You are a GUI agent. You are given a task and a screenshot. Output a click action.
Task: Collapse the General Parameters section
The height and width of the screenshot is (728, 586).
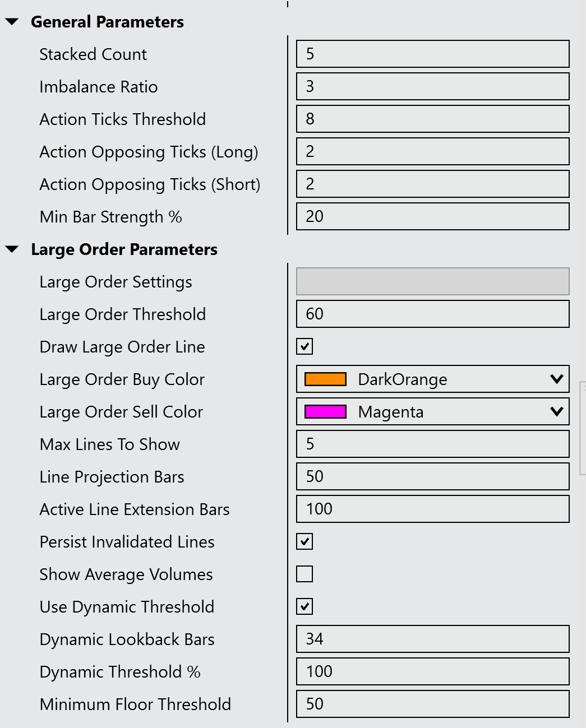12,22
